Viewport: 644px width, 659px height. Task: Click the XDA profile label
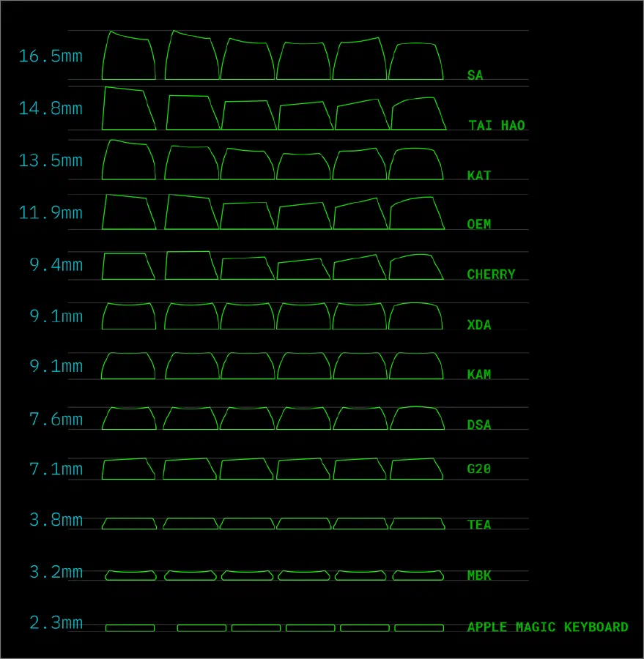pyautogui.click(x=478, y=325)
